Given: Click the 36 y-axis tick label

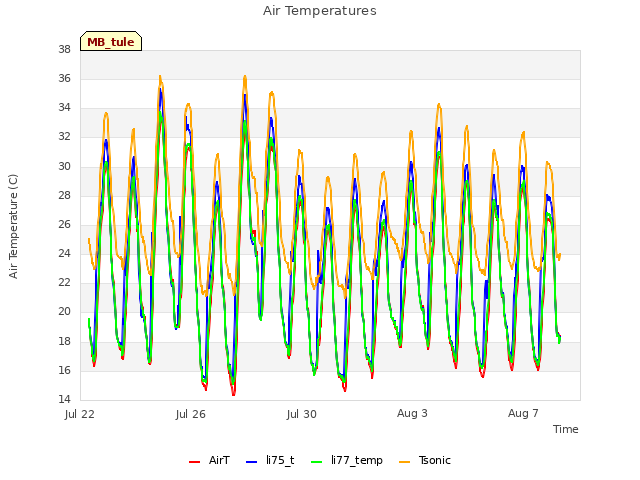Looking at the screenshot, I should pos(64,78).
